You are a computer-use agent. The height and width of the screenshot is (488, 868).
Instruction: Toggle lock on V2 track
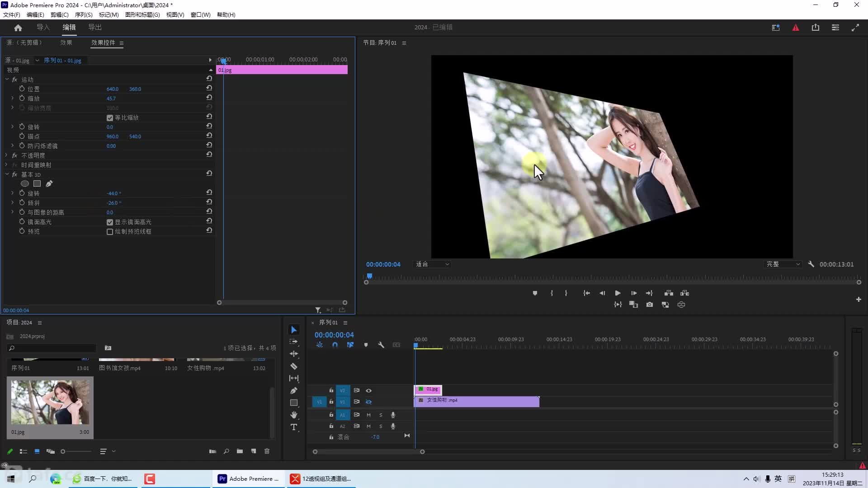click(331, 390)
